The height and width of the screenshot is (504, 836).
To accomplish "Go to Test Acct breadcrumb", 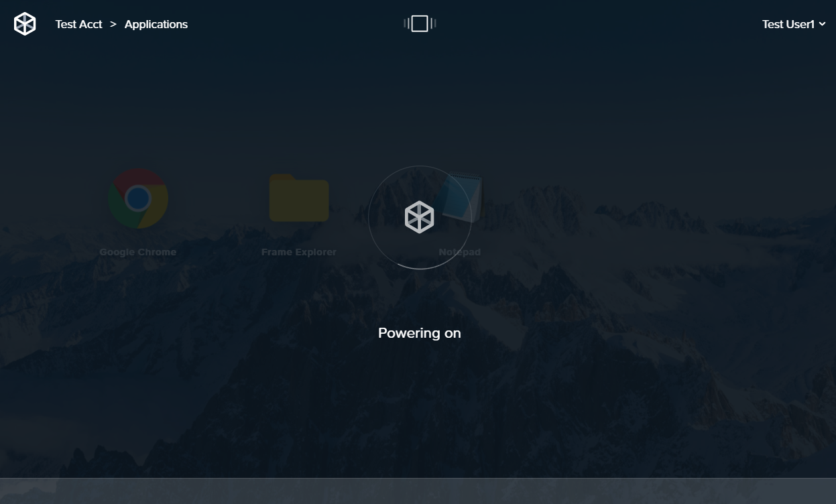I will (x=78, y=24).
